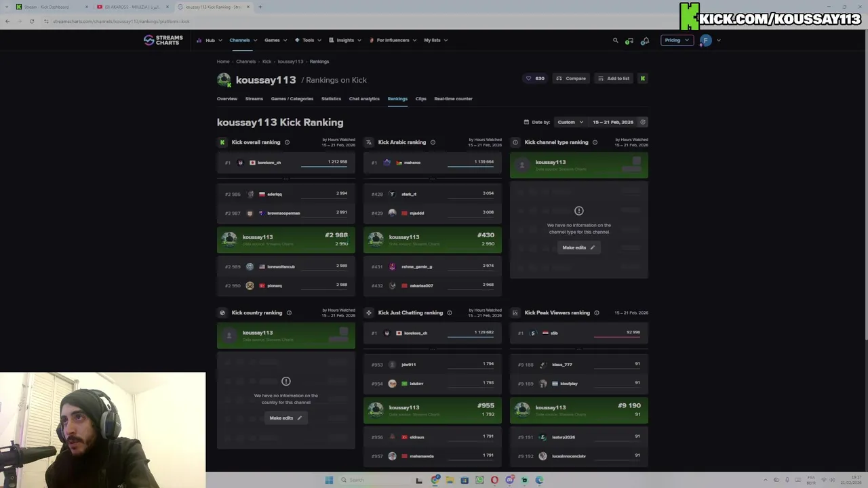Click info icon beside Kick Just Chatting ranking
The image size is (868, 488).
450,313
